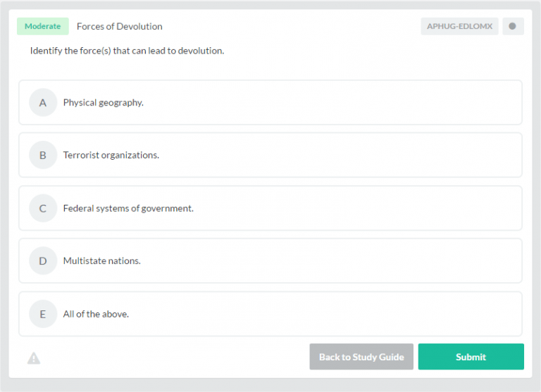Select the letter A circle
Image resolution: width=541 pixels, height=392 pixels.
43,103
